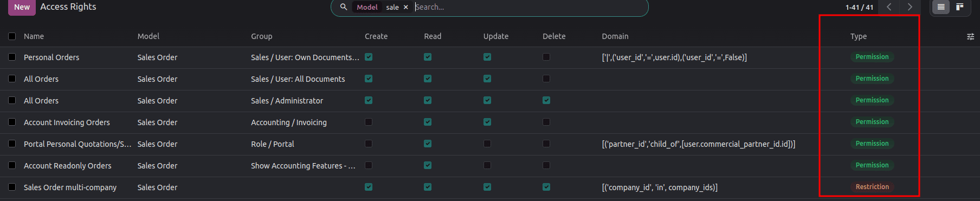Sort by Delete column header
The image size is (980, 201).
[554, 36]
